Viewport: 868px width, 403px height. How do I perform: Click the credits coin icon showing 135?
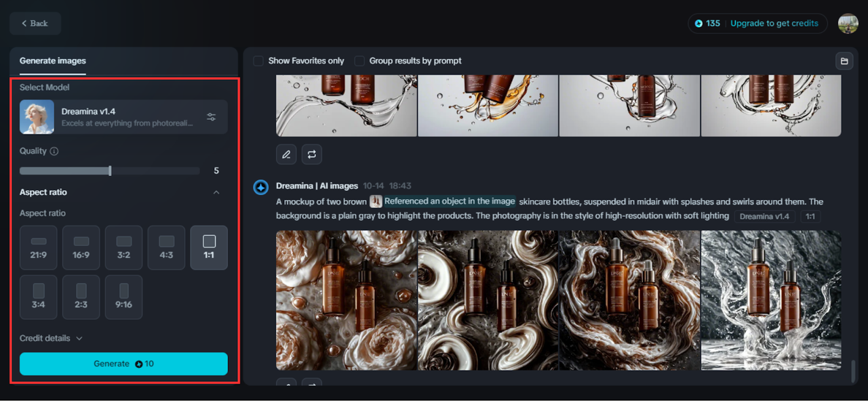coord(699,22)
